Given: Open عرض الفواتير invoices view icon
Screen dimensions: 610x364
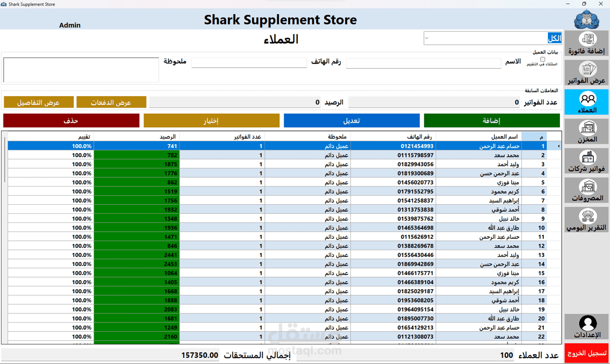Looking at the screenshot, I should 586,73.
